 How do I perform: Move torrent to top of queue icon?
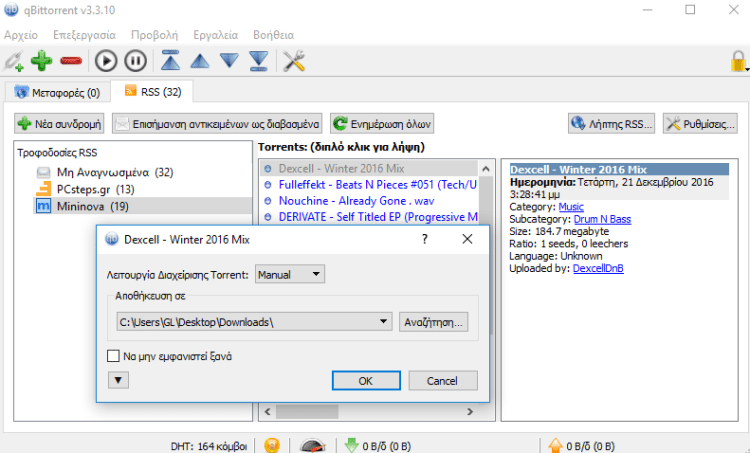[170, 61]
